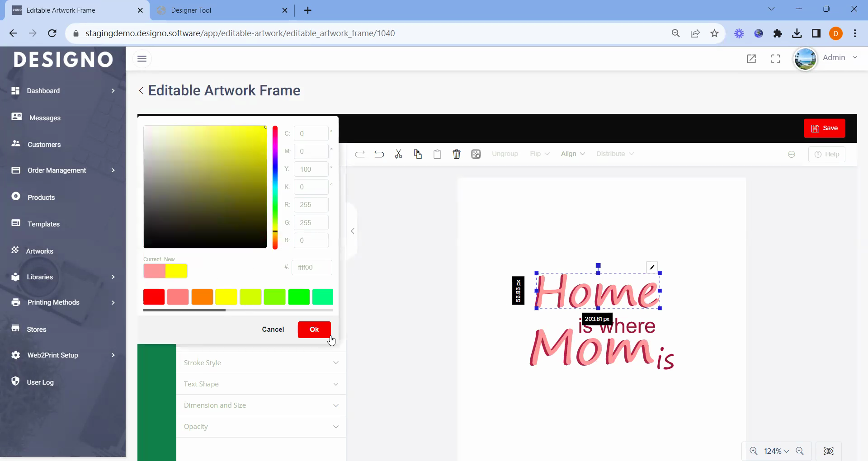Expand the Stroke Style section
Screen dimensions: 868x461
tap(261, 363)
